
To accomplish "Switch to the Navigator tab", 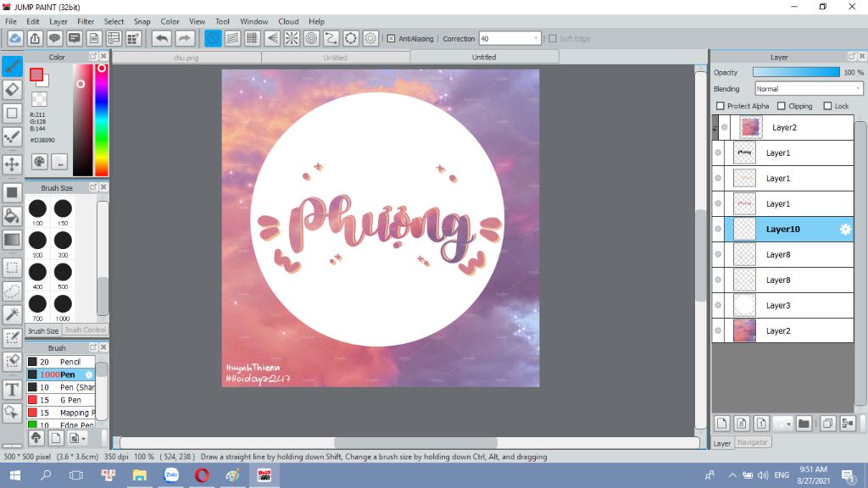I will pyautogui.click(x=753, y=442).
